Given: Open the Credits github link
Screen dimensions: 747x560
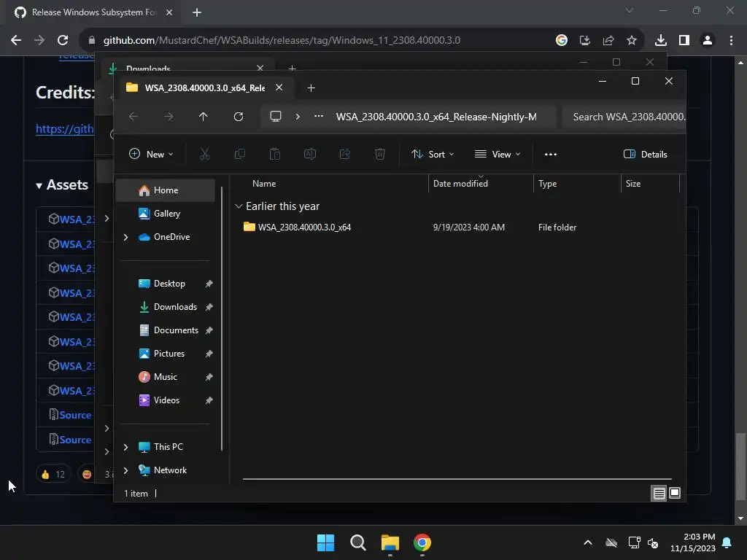Looking at the screenshot, I should 65,129.
